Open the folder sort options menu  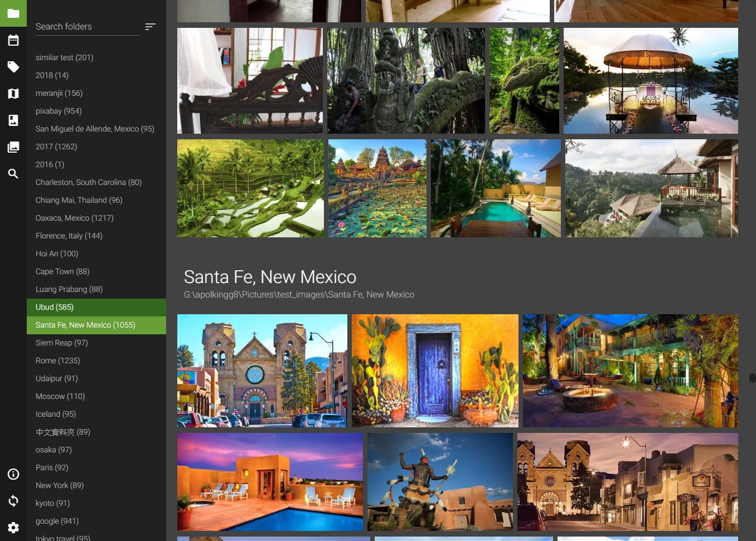[150, 27]
